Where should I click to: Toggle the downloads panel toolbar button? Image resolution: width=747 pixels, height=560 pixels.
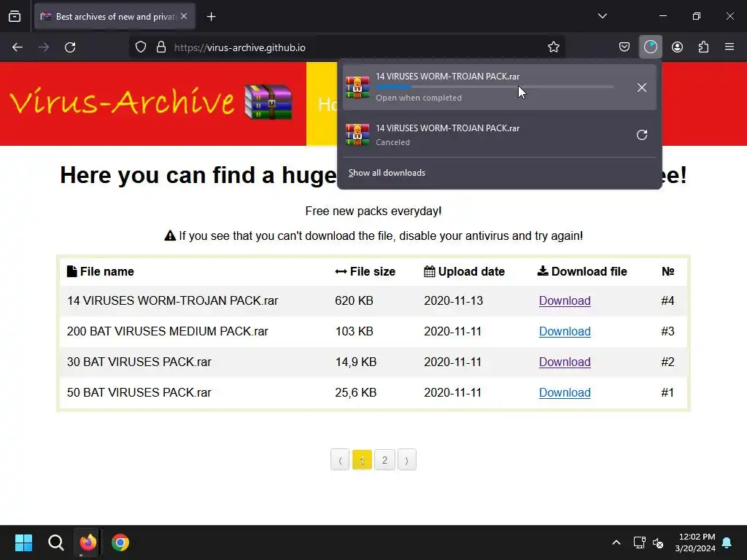pos(650,47)
